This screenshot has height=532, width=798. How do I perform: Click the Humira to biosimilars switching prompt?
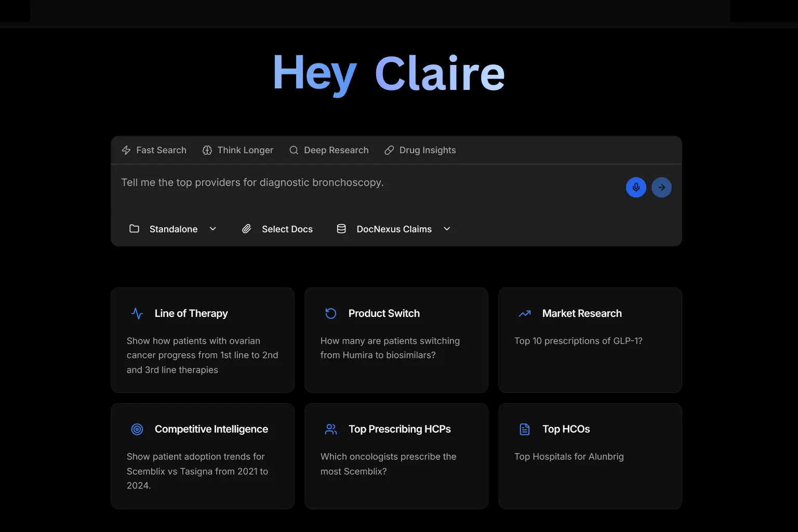[390, 348]
